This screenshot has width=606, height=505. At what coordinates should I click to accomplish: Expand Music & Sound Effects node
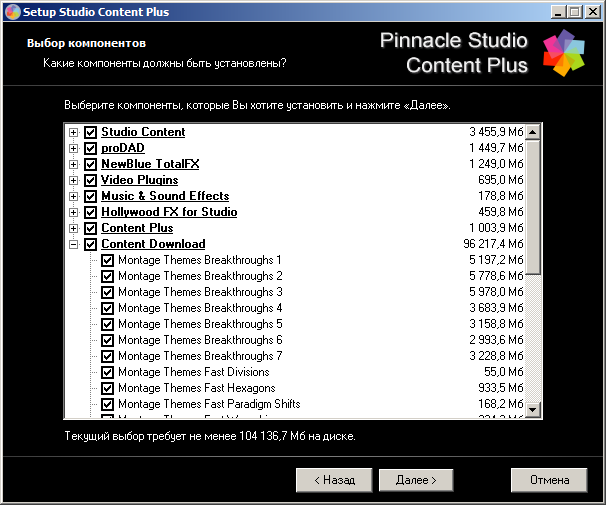pos(73,197)
